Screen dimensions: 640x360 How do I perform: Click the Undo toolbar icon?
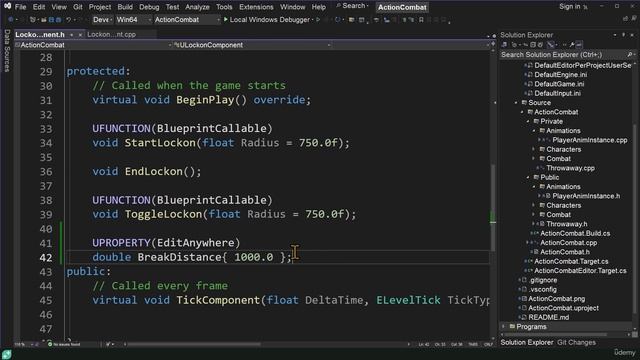pyautogui.click(x=69, y=20)
